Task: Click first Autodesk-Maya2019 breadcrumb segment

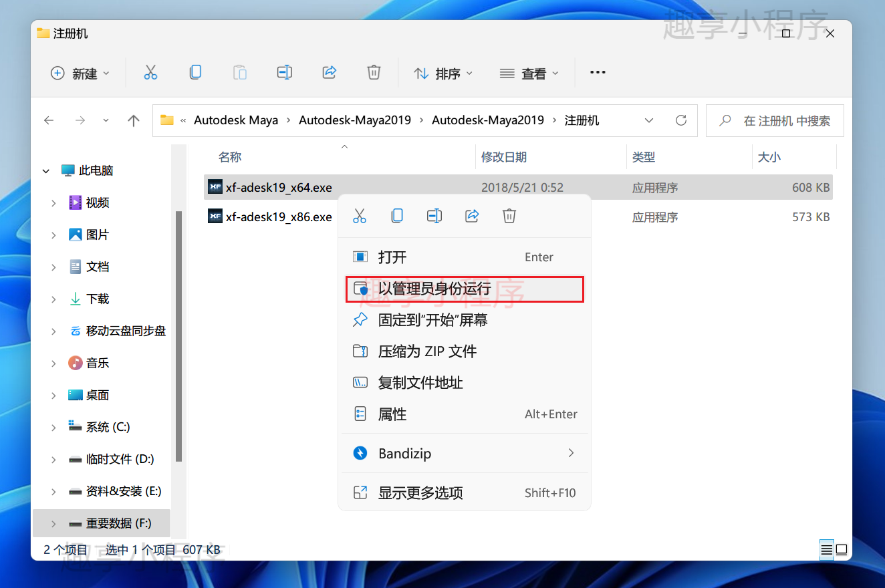Action: (355, 120)
